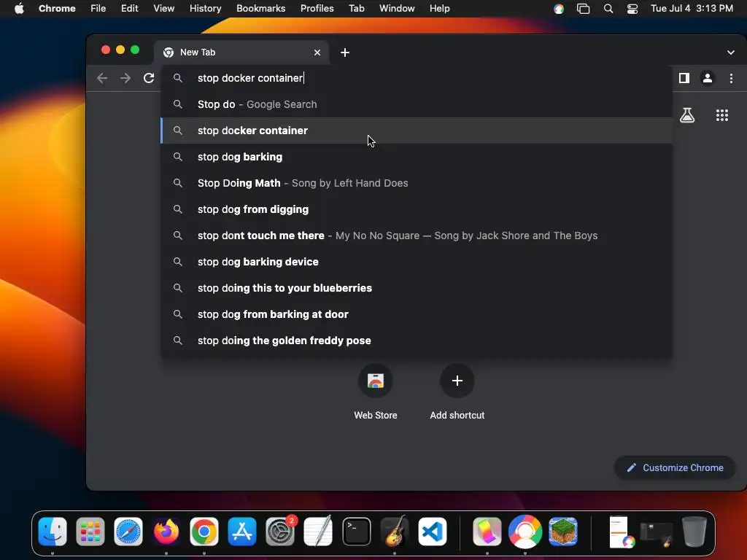Image resolution: width=747 pixels, height=560 pixels.
Task: Open Google Chrome from the Dock
Action: point(204,532)
